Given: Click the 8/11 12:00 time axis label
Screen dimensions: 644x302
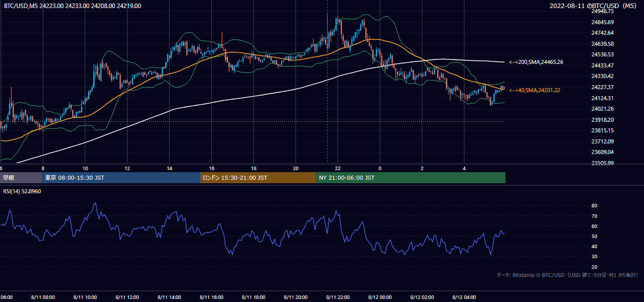Looking at the screenshot, I should (x=127, y=297).
